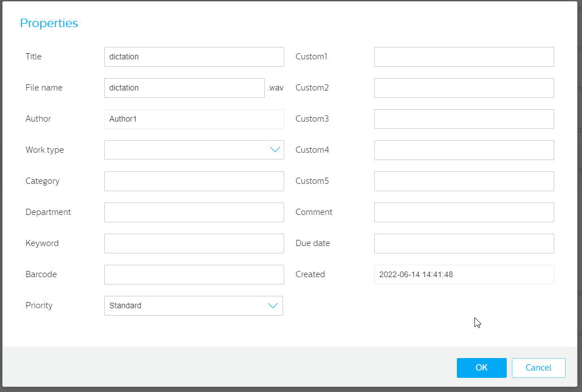The width and height of the screenshot is (582, 392).
Task: Expand the Work type dropdown arrow
Action: 275,150
